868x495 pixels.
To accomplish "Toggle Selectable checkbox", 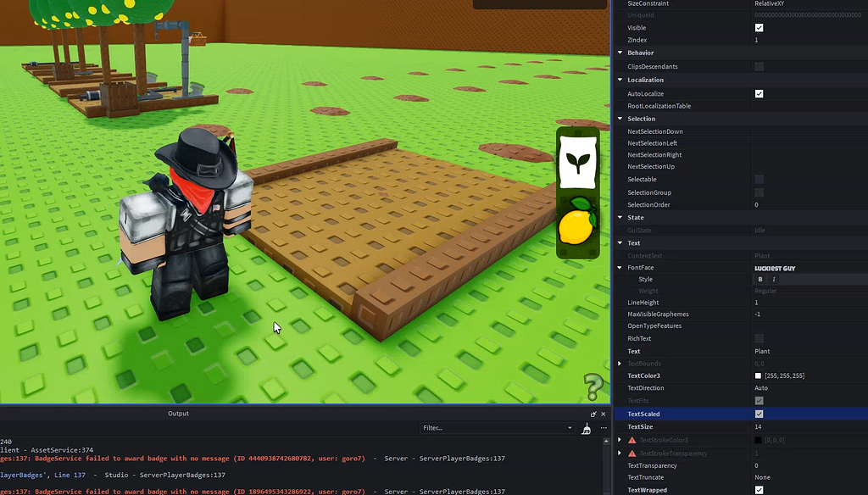I will tap(759, 180).
